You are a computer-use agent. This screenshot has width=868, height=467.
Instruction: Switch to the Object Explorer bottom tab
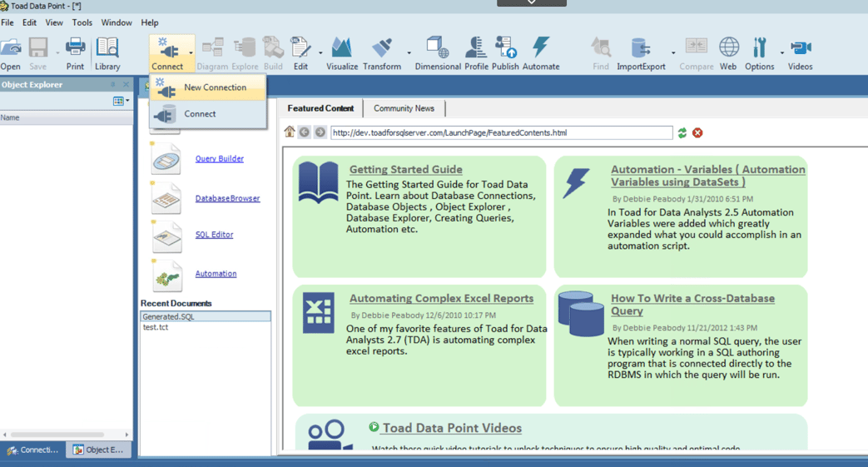coord(98,450)
